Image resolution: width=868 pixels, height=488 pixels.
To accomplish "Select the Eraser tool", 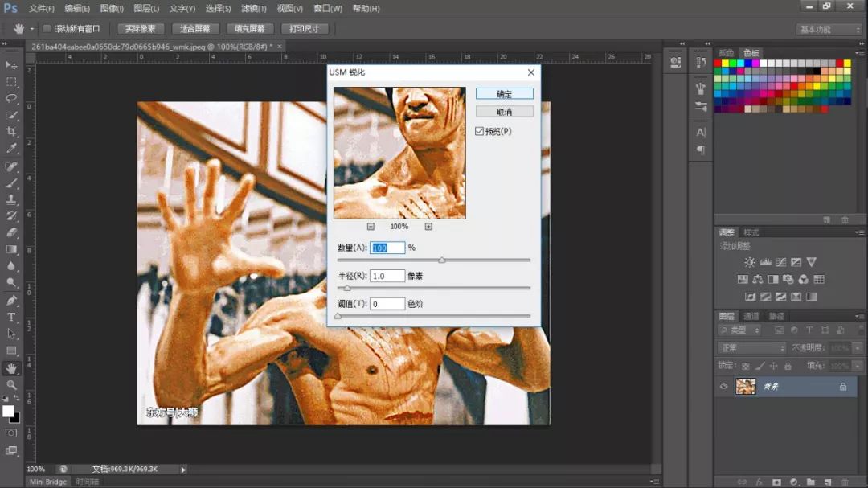I will click(x=11, y=232).
